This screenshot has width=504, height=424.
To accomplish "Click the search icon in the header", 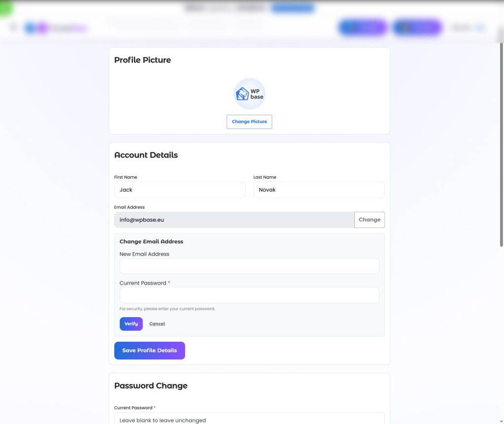I will pos(13,27).
